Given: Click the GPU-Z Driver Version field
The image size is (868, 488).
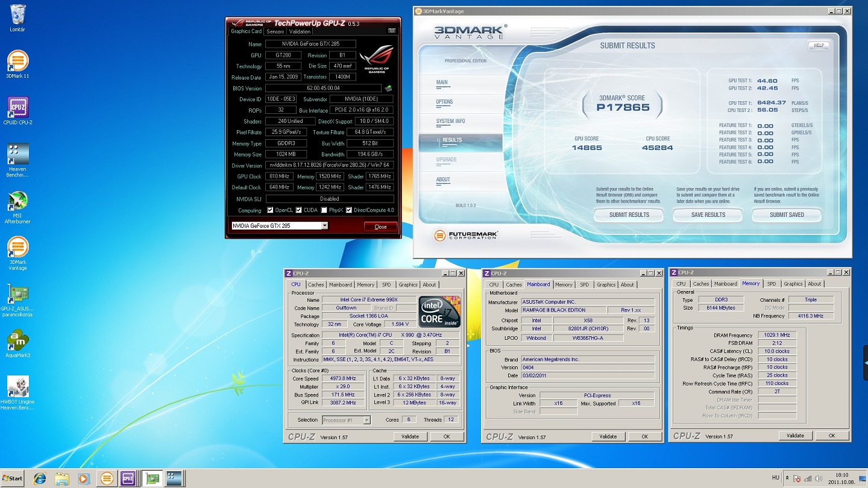Looking at the screenshot, I should (330, 165).
